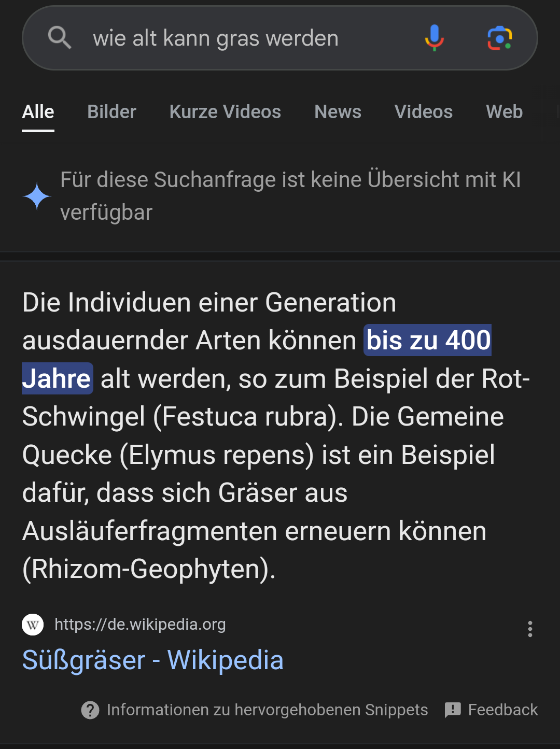
Task: Open Informationen zu hervorgehobenen Snippets
Action: pos(267,710)
